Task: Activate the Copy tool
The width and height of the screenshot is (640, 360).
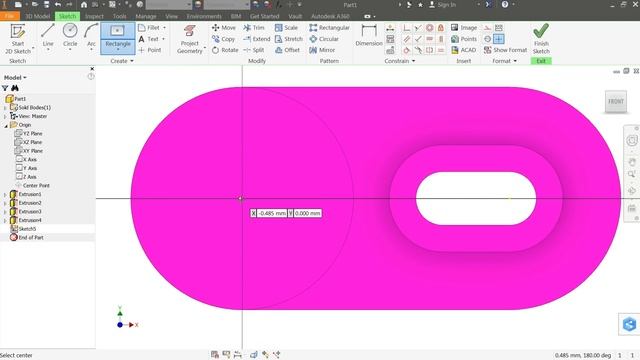Action: pyautogui.click(x=223, y=39)
